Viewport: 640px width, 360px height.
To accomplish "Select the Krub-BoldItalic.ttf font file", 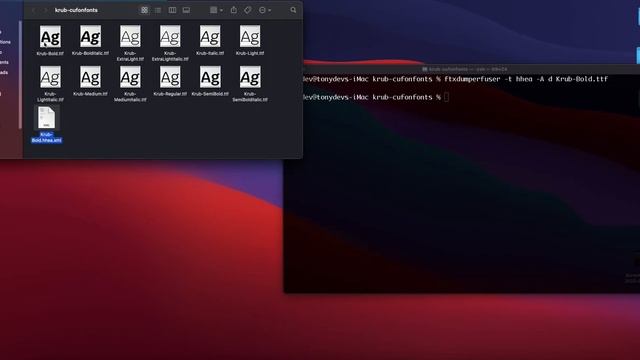I will click(90, 37).
